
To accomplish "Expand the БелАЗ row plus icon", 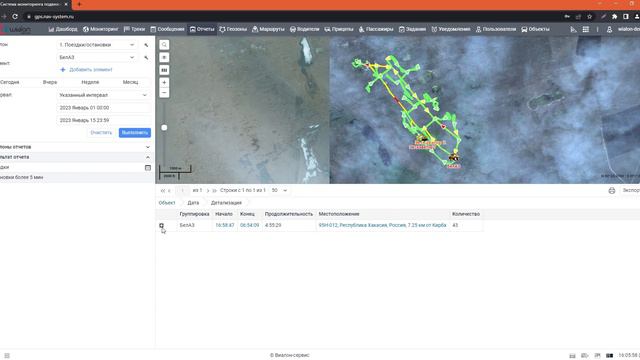I will [162, 225].
